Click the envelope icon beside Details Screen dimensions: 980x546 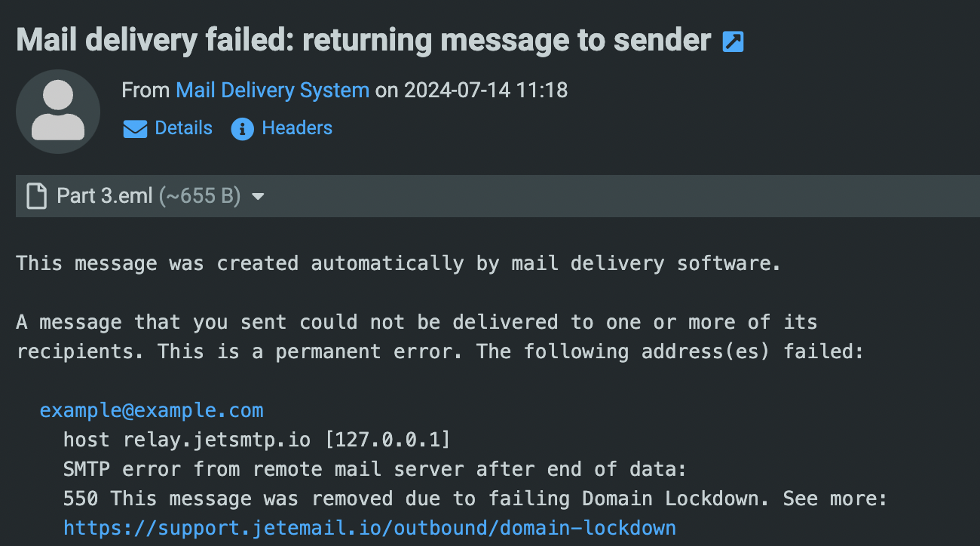tap(135, 129)
